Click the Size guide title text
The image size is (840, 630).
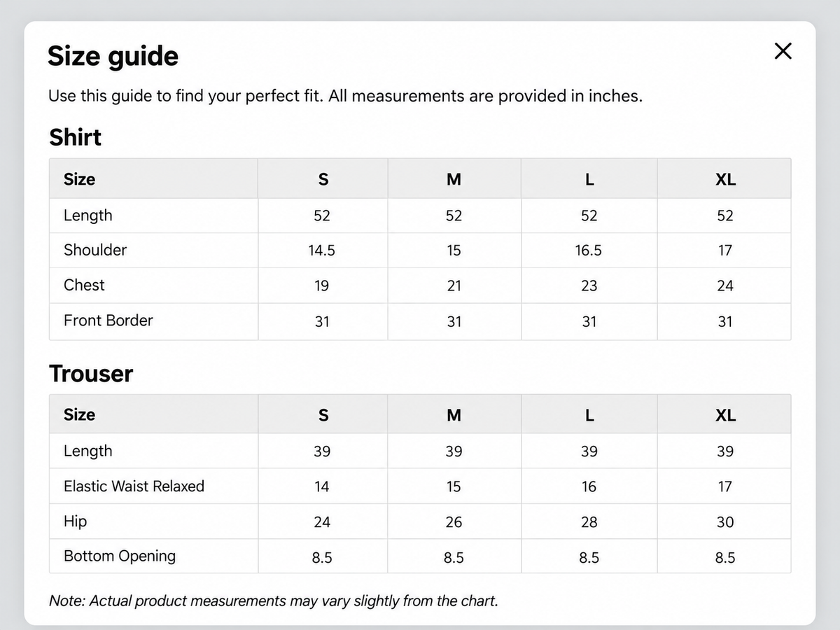(x=113, y=56)
